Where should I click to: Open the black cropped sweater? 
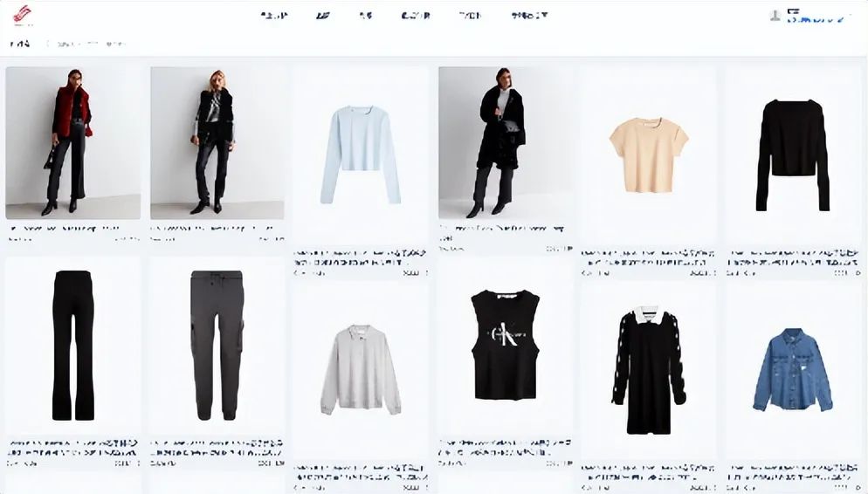coord(793,154)
